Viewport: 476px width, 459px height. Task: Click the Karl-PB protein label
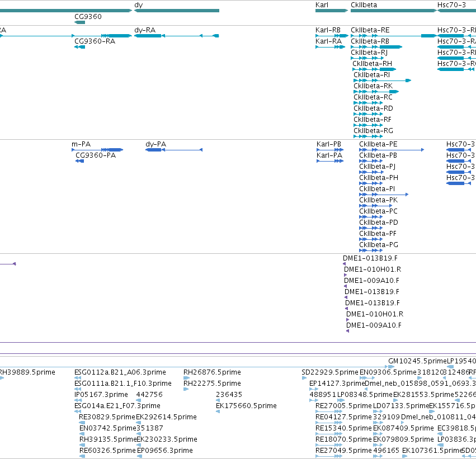click(x=329, y=144)
